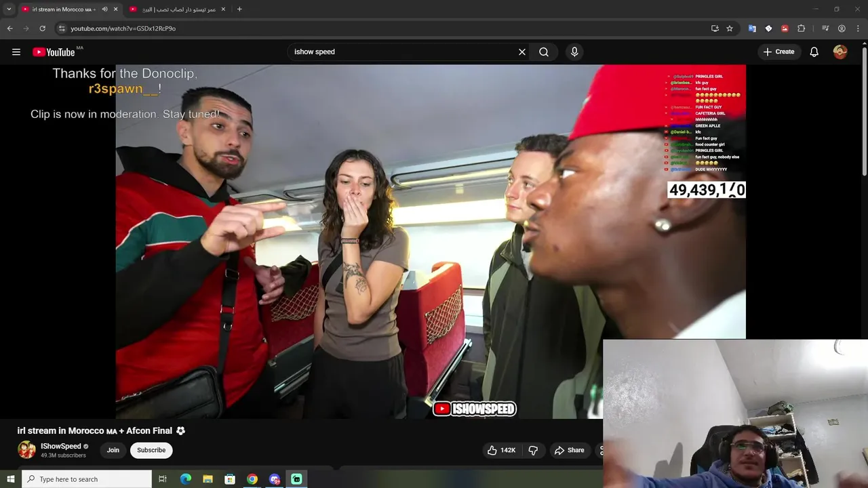Click the 49.3M subscribers count text
The height and width of the screenshot is (488, 868).
coord(63,455)
